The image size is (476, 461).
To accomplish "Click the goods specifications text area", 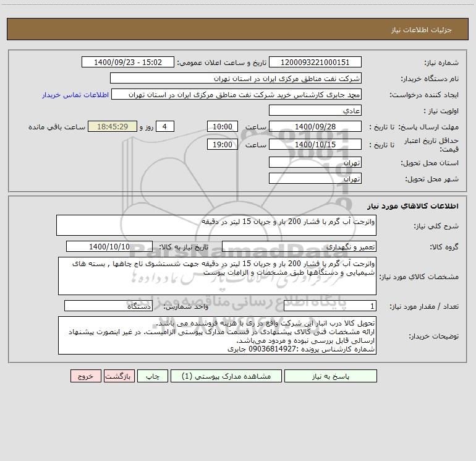I will [217, 276].
